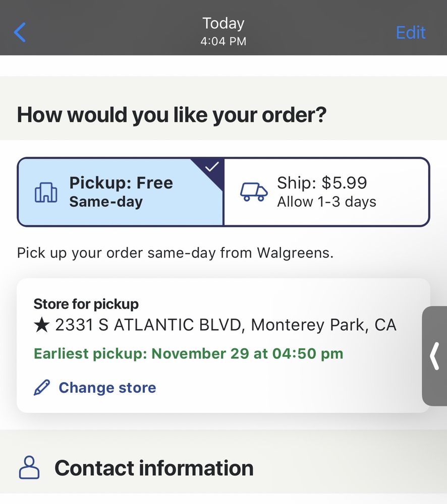Screen dimensions: 447x504
Task: Click the Today 4:04 PM title
Action: pos(224,31)
